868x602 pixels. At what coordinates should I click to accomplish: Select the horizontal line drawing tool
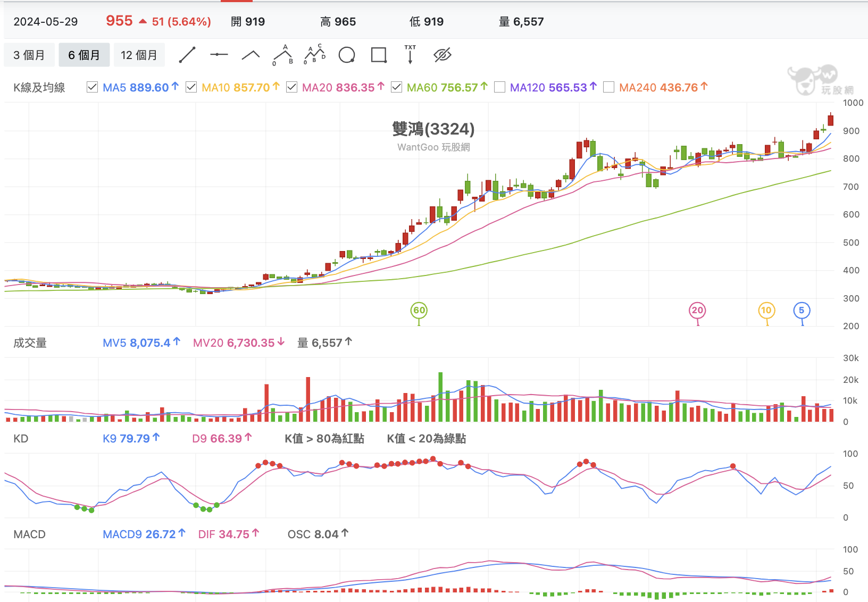click(x=219, y=55)
